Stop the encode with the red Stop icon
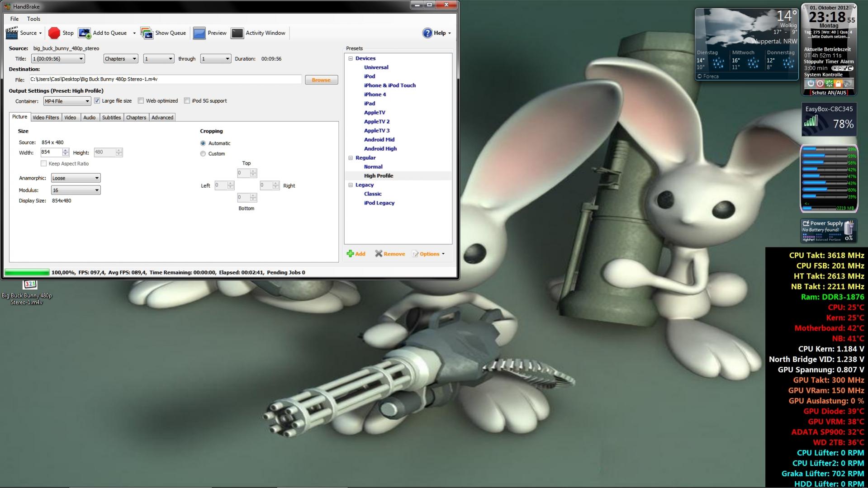The image size is (868, 488). coord(54,33)
